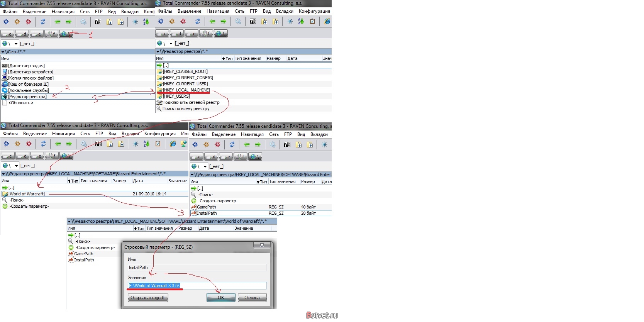Go back with green left arrow in \\Сеть window

58,22
